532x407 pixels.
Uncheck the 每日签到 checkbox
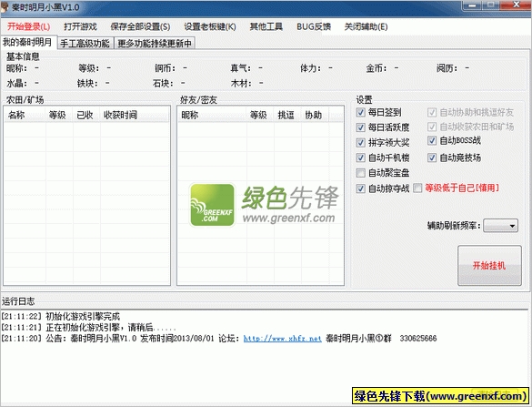click(360, 112)
